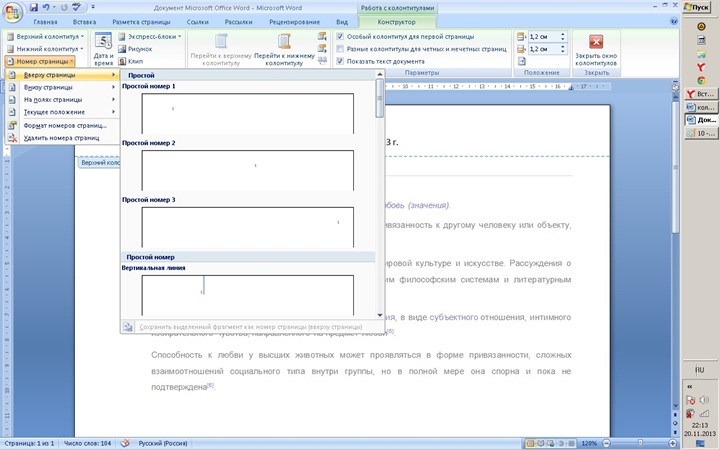Viewport: 720px width, 450px height.
Task: Choose the Простой номер 2 gallery thumbnail
Action: [x=248, y=170]
